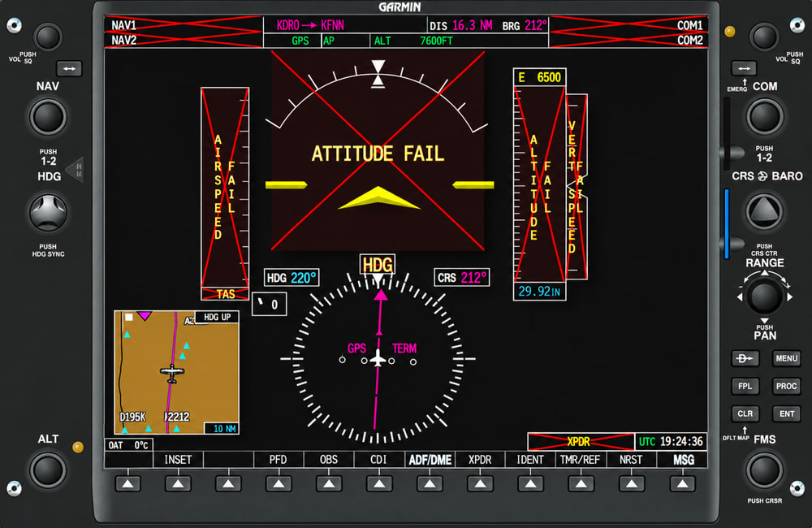The image size is (812, 528).
Task: Click the NAV1 frequency box
Action: pyautogui.click(x=184, y=25)
